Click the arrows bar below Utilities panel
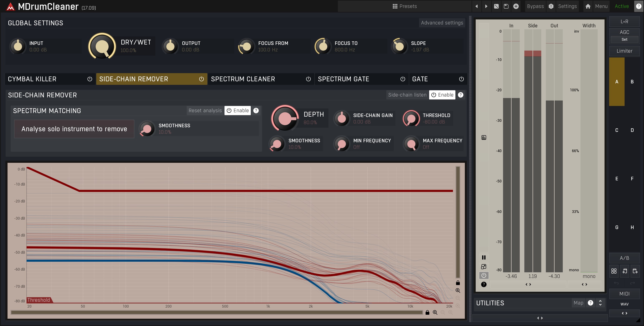 coord(540,318)
